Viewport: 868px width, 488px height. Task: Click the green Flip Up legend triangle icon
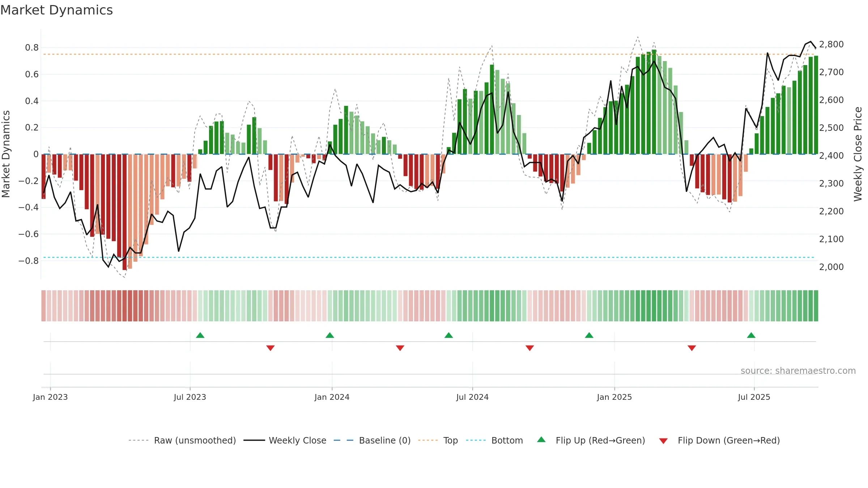[541, 440]
